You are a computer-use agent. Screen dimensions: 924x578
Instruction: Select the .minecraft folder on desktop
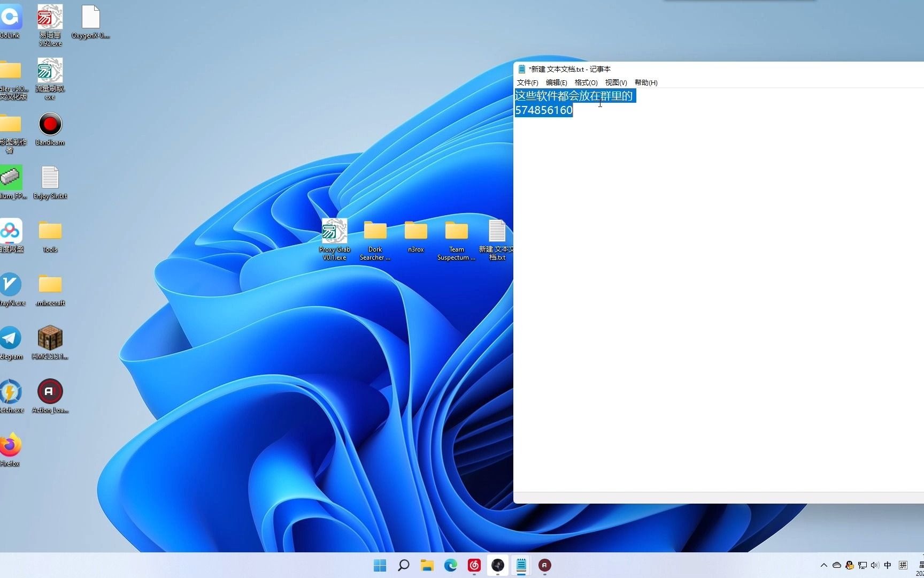tap(50, 290)
